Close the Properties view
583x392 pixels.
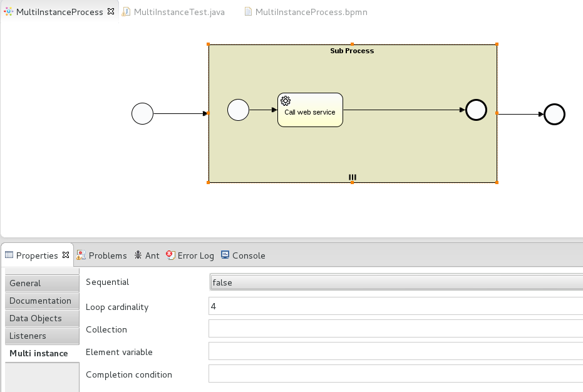coord(66,255)
